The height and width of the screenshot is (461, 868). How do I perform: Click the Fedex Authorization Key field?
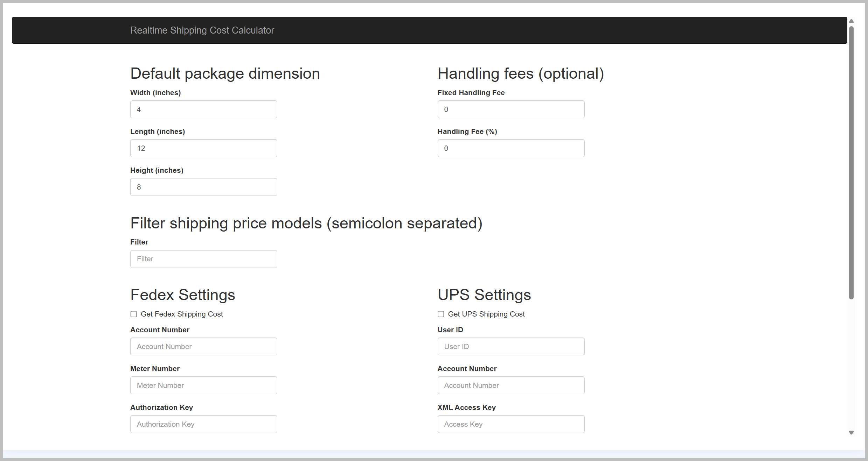203,424
